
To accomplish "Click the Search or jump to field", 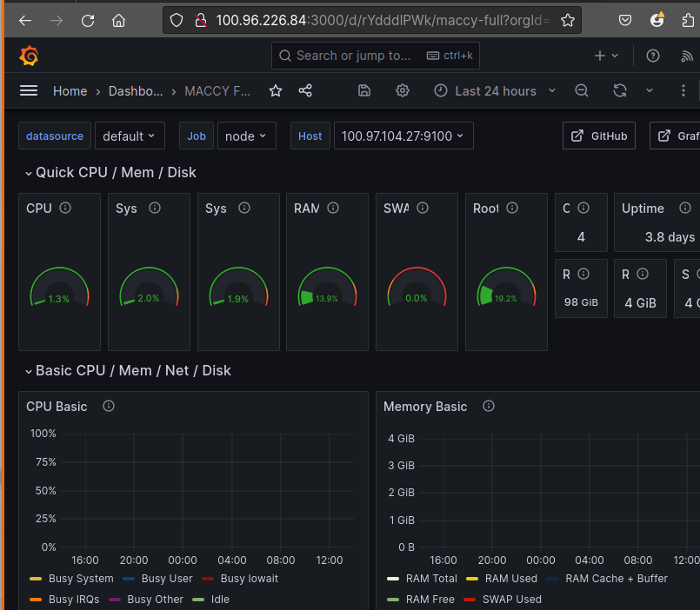I will point(376,56).
